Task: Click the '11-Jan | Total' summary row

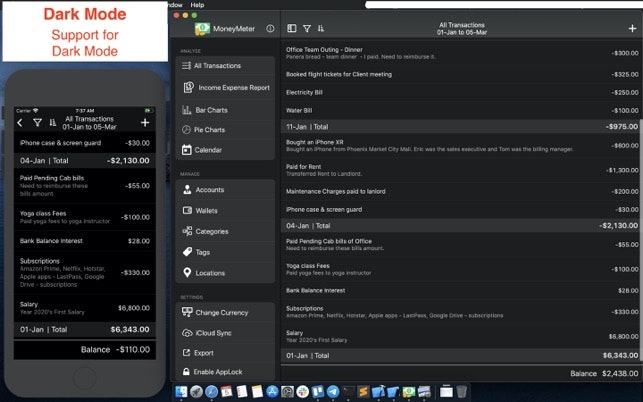Action: (462, 127)
